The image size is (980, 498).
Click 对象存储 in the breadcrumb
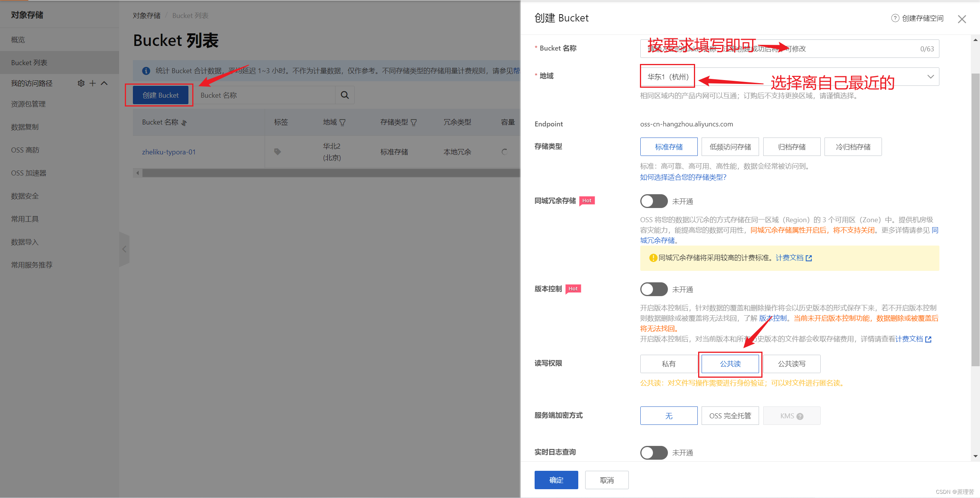(147, 15)
